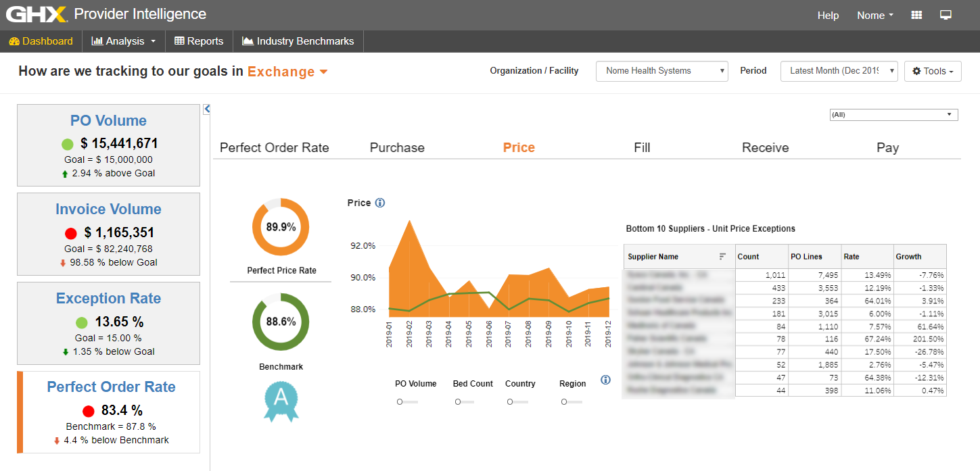
Task: Switch to the Fill tab
Action: [x=642, y=147]
